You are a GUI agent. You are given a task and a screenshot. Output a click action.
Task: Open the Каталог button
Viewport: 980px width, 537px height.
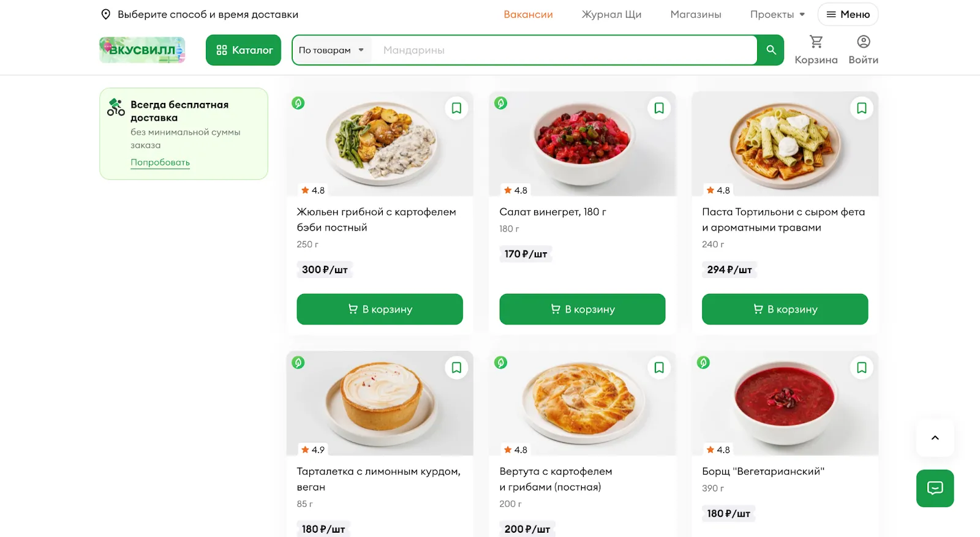[243, 50]
